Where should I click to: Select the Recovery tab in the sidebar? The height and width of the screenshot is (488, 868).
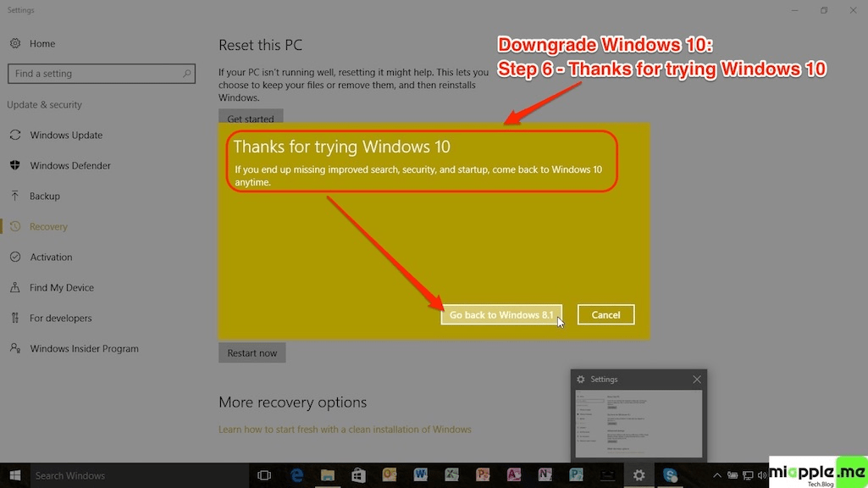pos(14,226)
